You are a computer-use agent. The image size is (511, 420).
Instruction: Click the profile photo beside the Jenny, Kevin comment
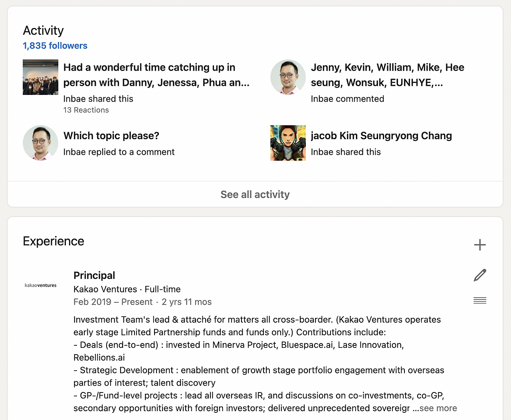click(288, 77)
